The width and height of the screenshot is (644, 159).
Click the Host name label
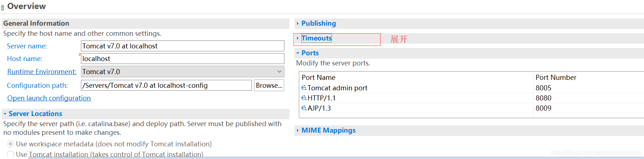(x=25, y=59)
